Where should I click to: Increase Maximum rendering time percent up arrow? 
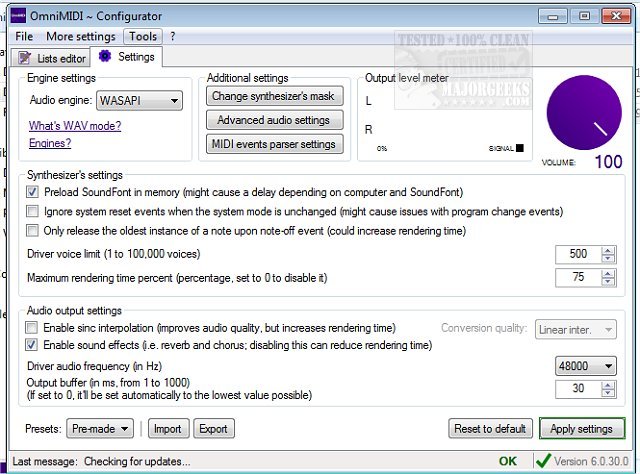pyautogui.click(x=608, y=274)
